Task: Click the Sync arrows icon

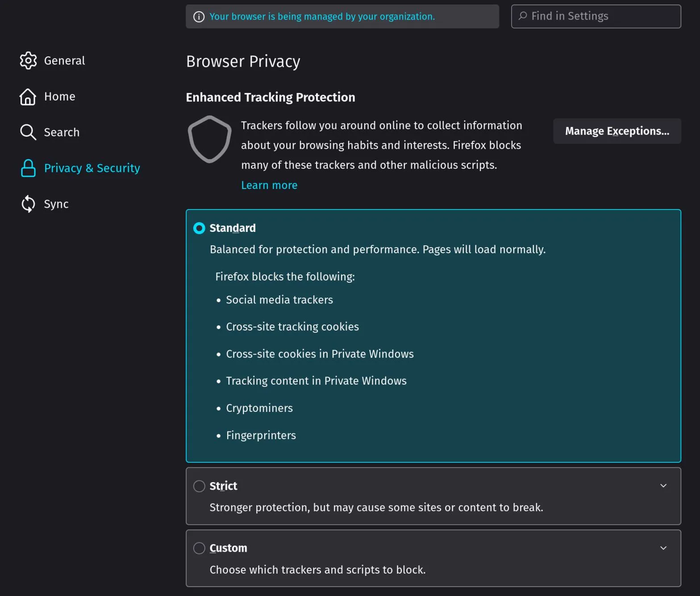Action: click(x=28, y=204)
